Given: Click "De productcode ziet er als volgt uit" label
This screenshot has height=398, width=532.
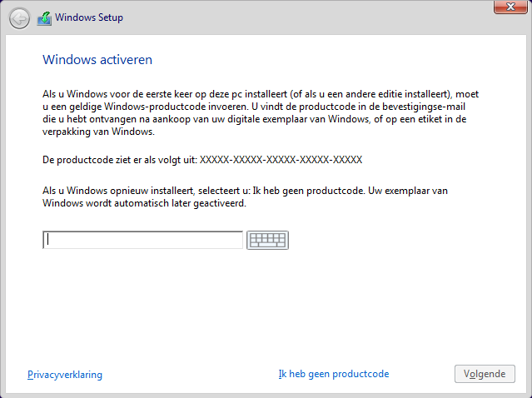Looking at the screenshot, I should (120, 159).
